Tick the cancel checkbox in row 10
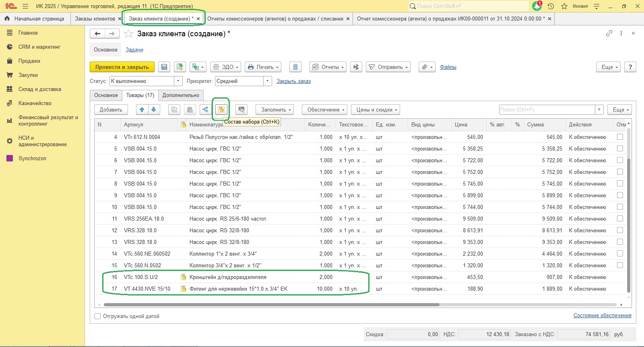644x347 pixels. tap(620, 207)
